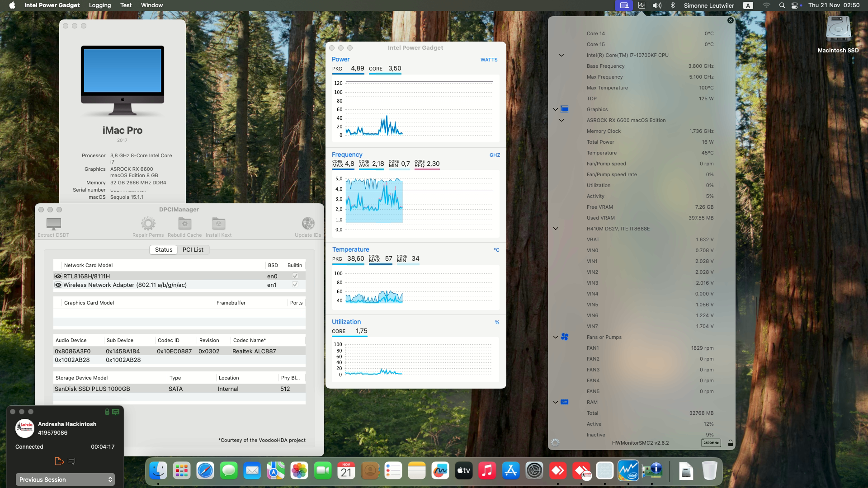Open Macintosh SSD drive on desktop
Screen dimensions: 868x488
[838, 34]
